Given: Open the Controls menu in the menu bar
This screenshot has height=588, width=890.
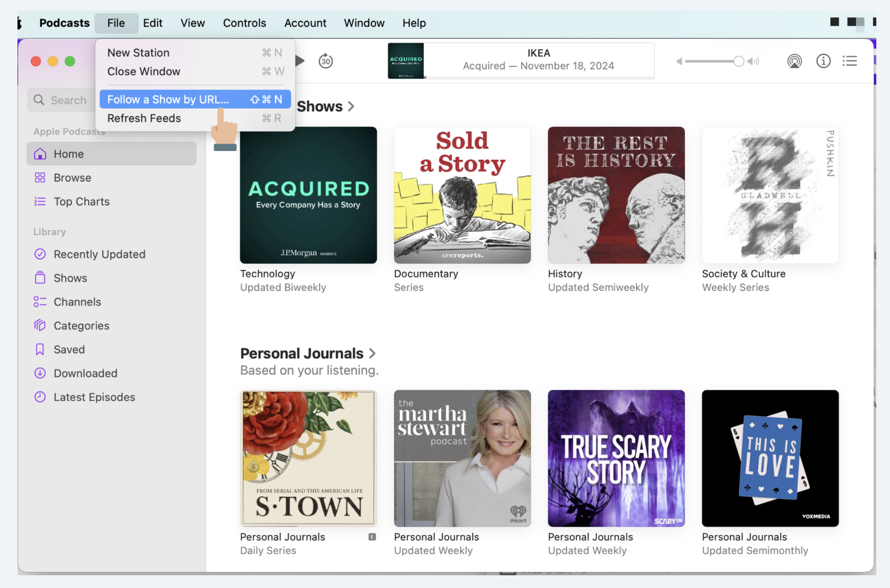Looking at the screenshot, I should pyautogui.click(x=244, y=23).
